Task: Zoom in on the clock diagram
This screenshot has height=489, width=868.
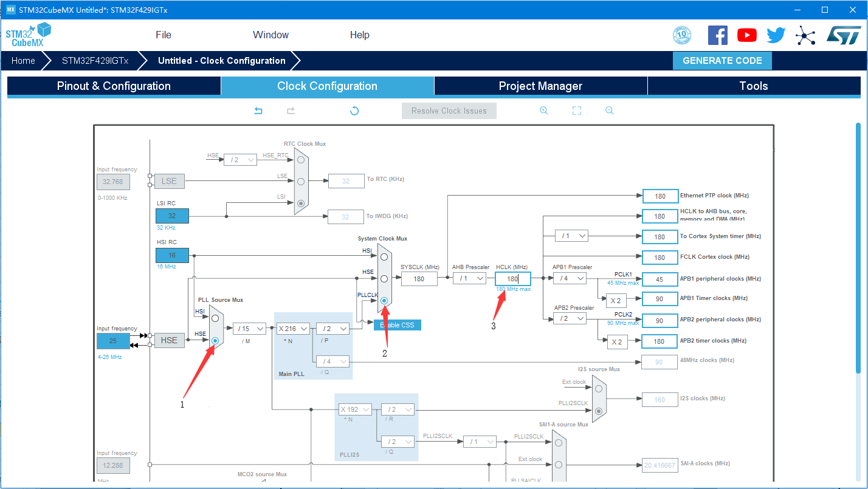Action: [x=544, y=111]
